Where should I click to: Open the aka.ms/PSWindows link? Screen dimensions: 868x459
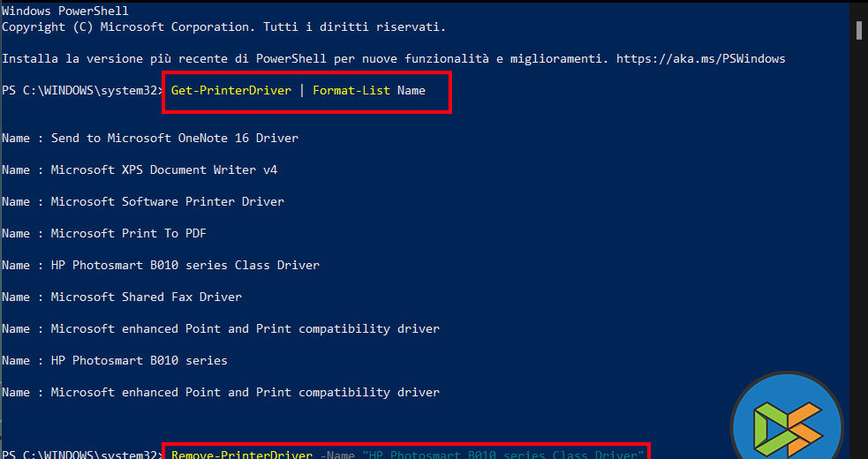pyautogui.click(x=699, y=59)
